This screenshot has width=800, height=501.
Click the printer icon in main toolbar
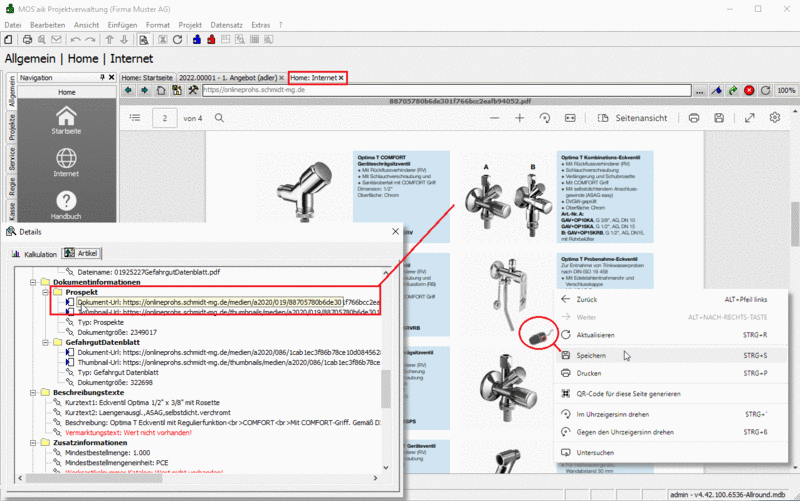coord(27,39)
